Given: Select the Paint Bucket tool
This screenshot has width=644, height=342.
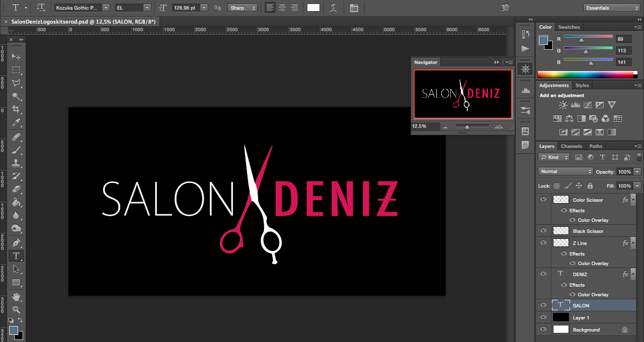Looking at the screenshot, I should click(x=16, y=202).
